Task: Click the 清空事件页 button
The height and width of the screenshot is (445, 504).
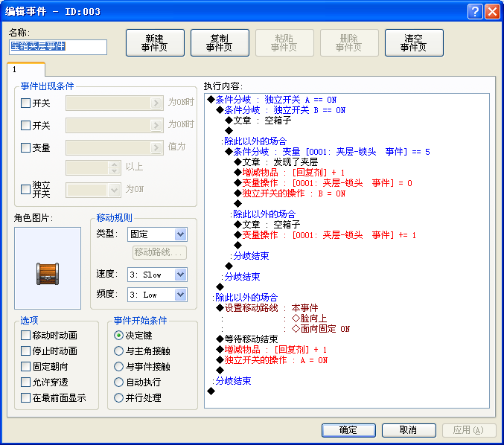Action: pos(414,42)
